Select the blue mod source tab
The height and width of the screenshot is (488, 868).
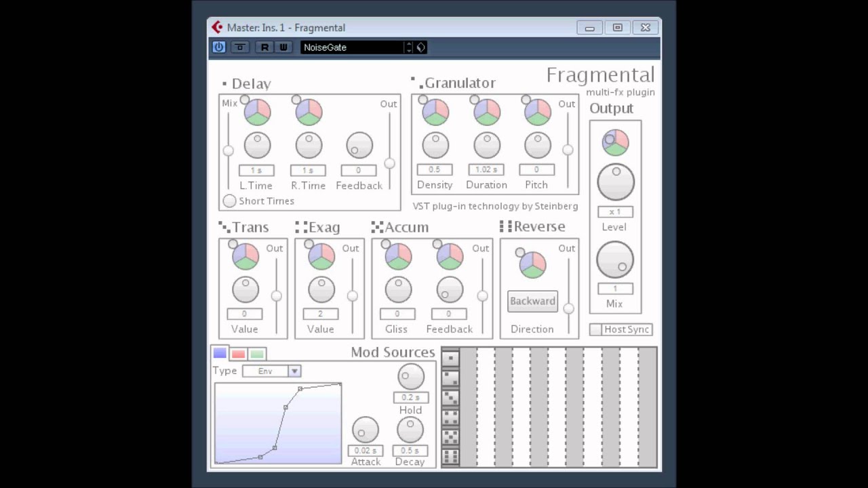pos(220,353)
